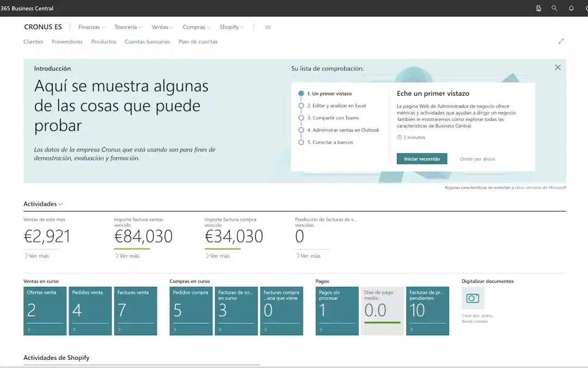588x368 pixels.
Task: Open the Ofertas venta tile
Action: click(x=45, y=311)
